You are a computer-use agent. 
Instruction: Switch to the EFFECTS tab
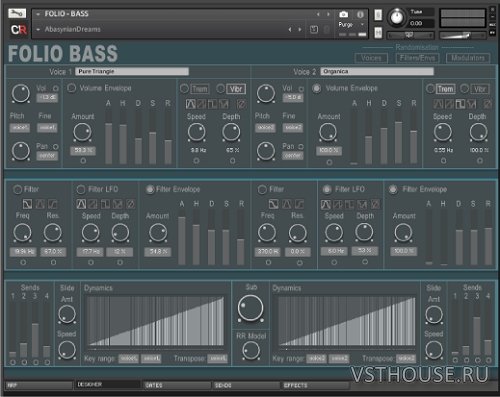click(315, 385)
